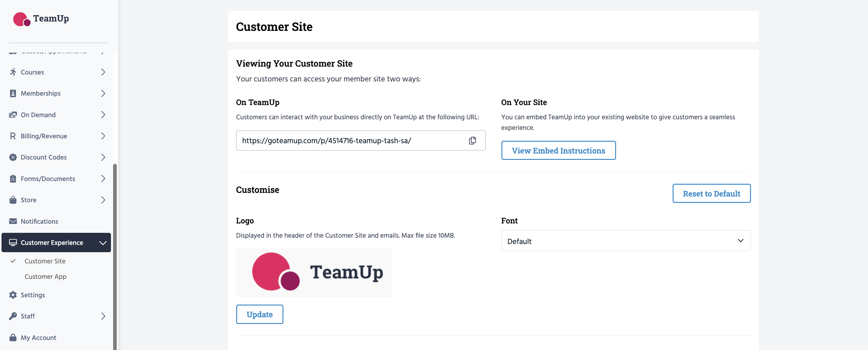Click the Notifications envelope icon
The height and width of the screenshot is (350, 868).
coord(13,221)
